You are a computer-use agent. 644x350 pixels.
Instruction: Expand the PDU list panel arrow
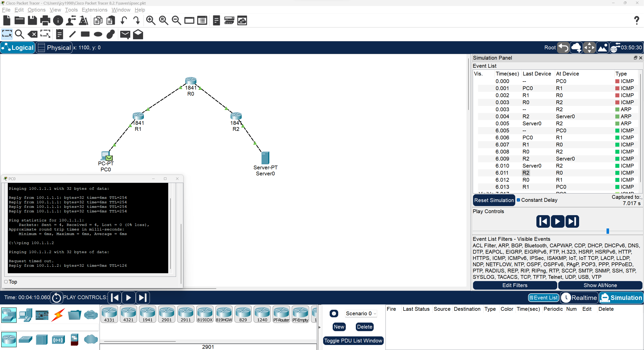pos(320,327)
